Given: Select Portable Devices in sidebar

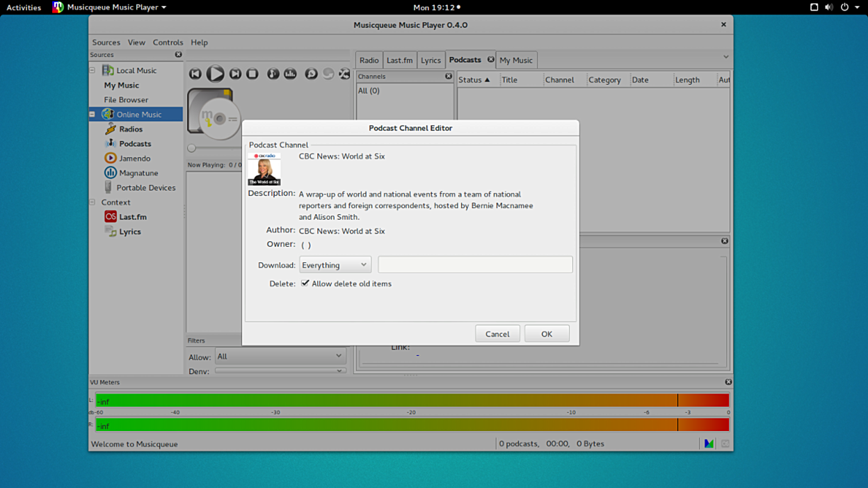Looking at the screenshot, I should [x=146, y=187].
